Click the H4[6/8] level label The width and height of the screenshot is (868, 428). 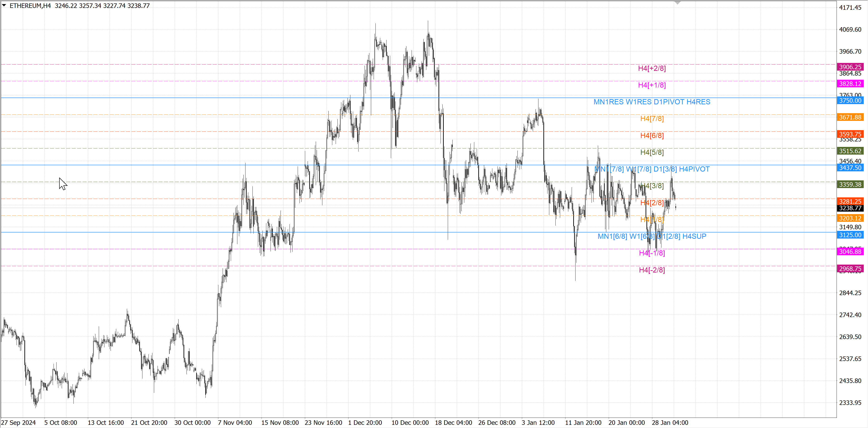click(x=652, y=136)
